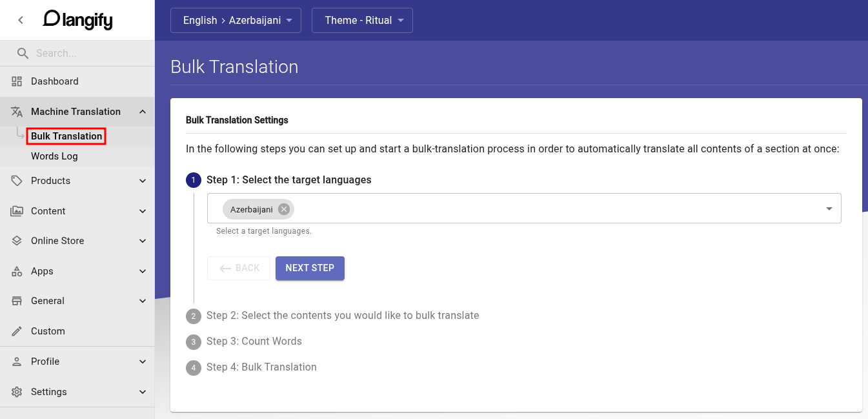Click inside the target languages field

(524, 209)
